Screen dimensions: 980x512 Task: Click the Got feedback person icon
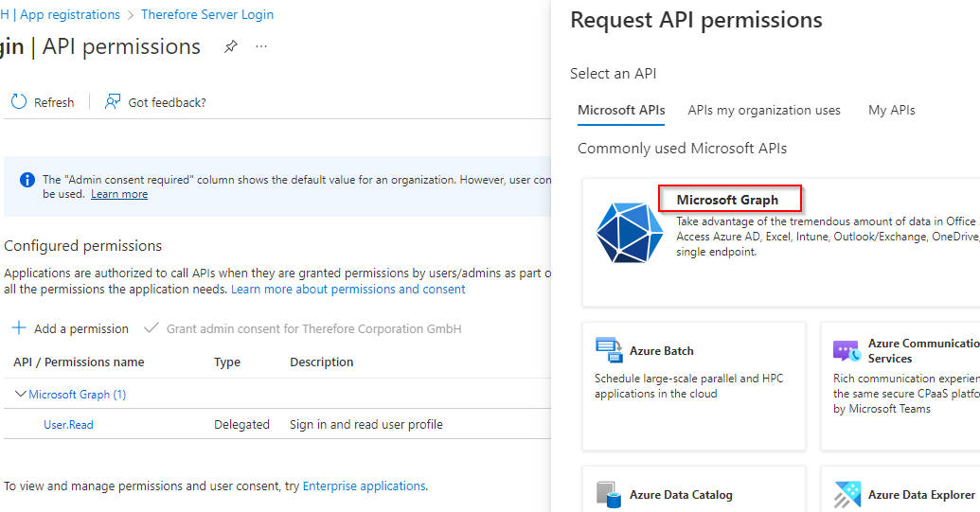click(113, 102)
